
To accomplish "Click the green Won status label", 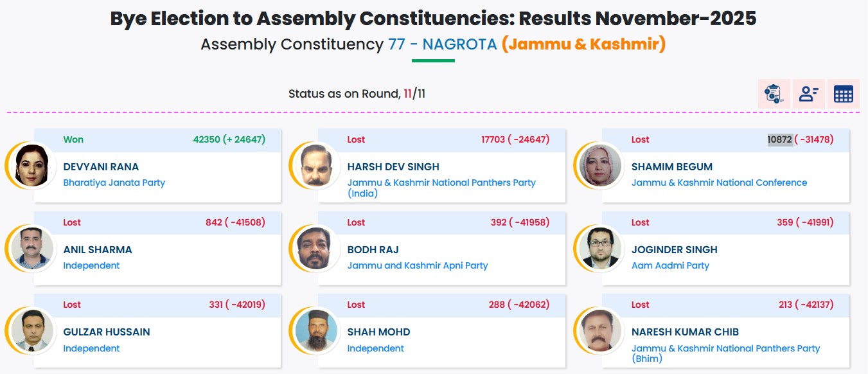I will point(73,139).
